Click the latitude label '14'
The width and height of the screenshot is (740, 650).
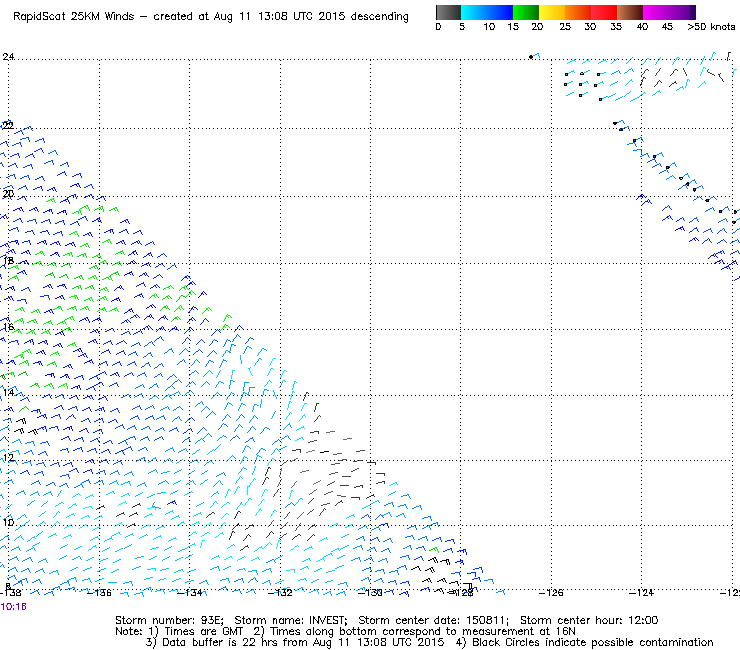coord(8,393)
